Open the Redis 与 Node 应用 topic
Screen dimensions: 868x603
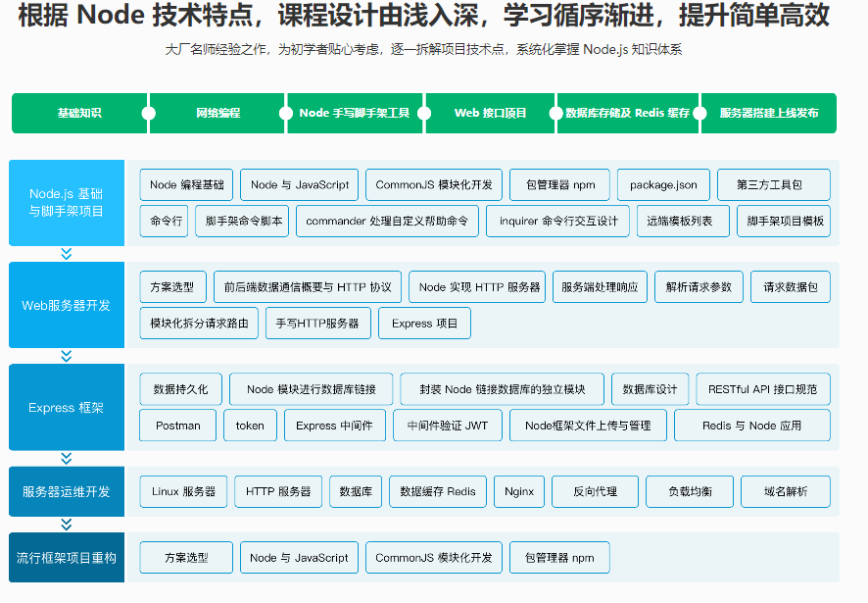(751, 425)
